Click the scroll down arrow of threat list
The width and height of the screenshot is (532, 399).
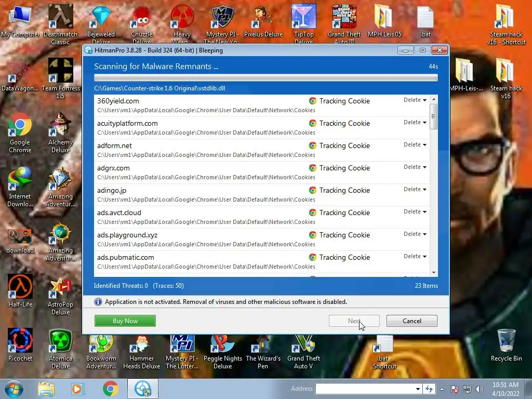click(433, 273)
